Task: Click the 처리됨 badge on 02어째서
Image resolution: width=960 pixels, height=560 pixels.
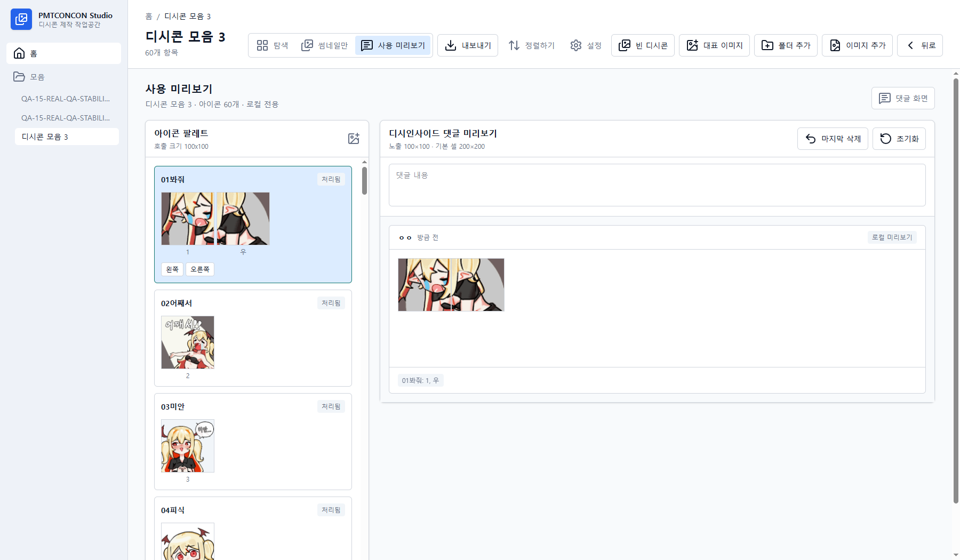Action: click(x=331, y=303)
